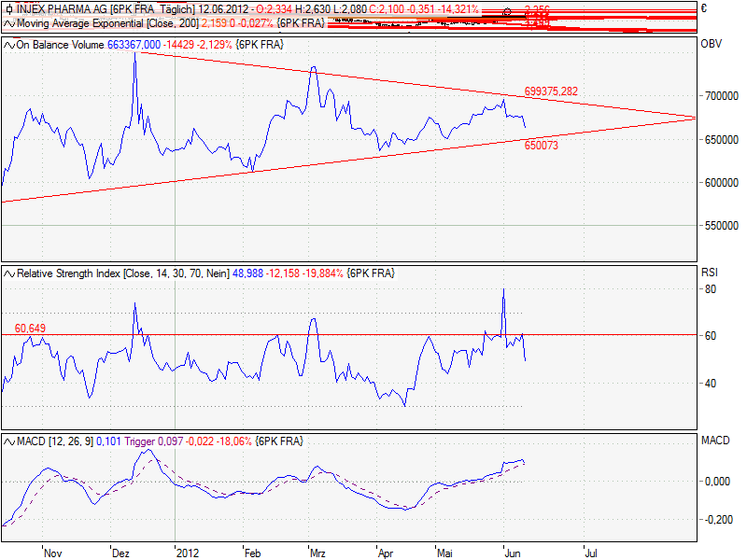Click the Jun label on the time axis
The width and height of the screenshot is (747, 560).
pos(513,553)
